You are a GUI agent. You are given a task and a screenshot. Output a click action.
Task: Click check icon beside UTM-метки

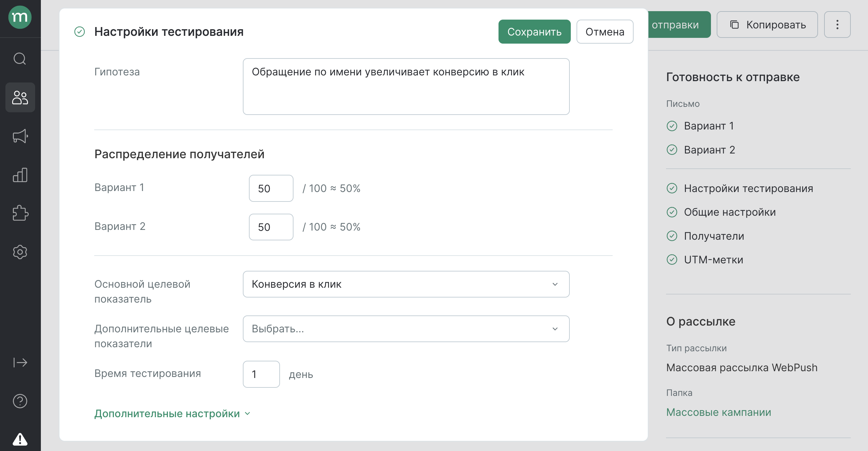(x=672, y=260)
